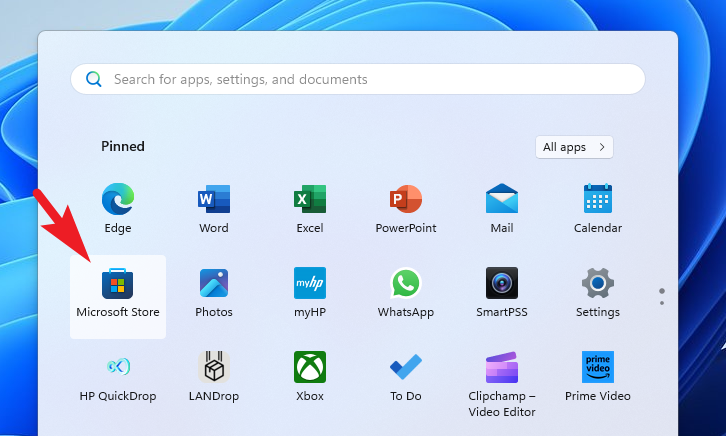726x436 pixels.
Task: Open the LANDrop app
Action: click(213, 377)
